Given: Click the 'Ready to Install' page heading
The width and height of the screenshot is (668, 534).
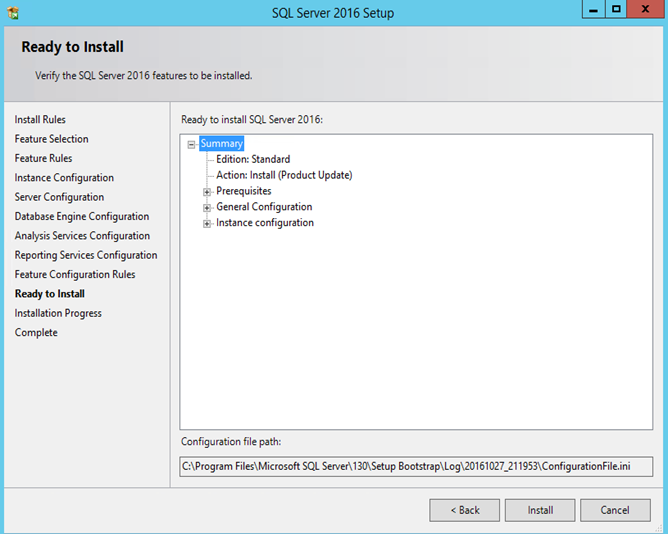Looking at the screenshot, I should [x=72, y=47].
